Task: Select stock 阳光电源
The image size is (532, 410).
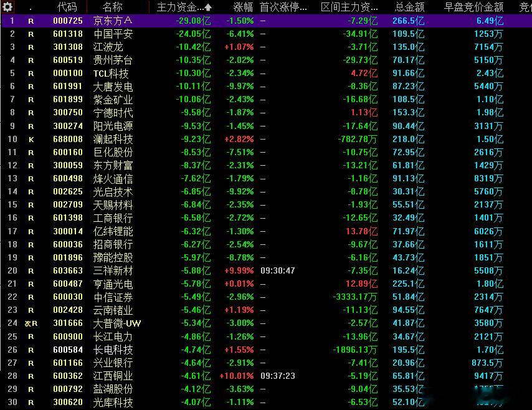Action: coord(113,126)
